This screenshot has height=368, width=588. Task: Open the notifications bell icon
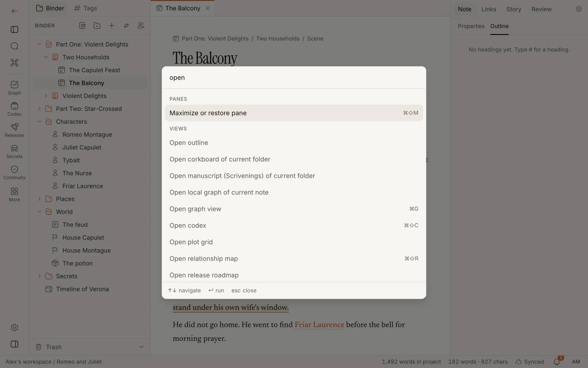(x=557, y=362)
